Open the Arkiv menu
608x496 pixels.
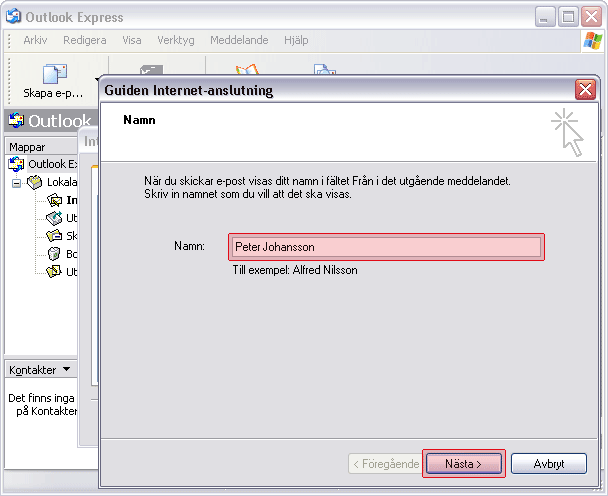coord(35,40)
